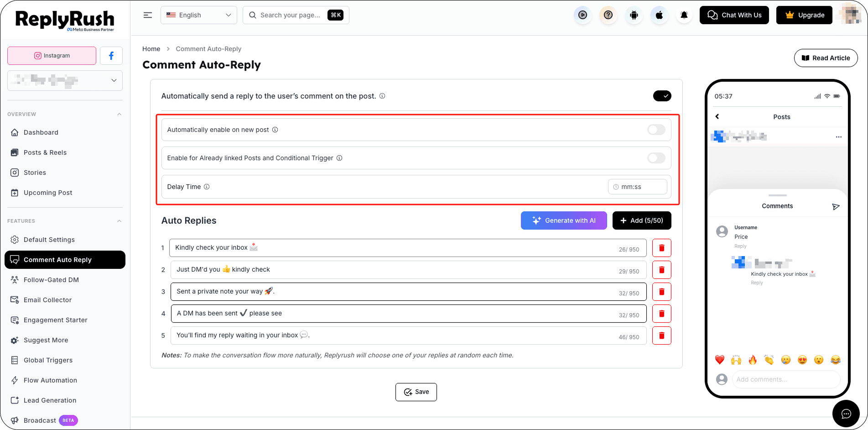The image size is (868, 430).
Task: Collapse the OVERVIEW section
Action: (x=119, y=114)
